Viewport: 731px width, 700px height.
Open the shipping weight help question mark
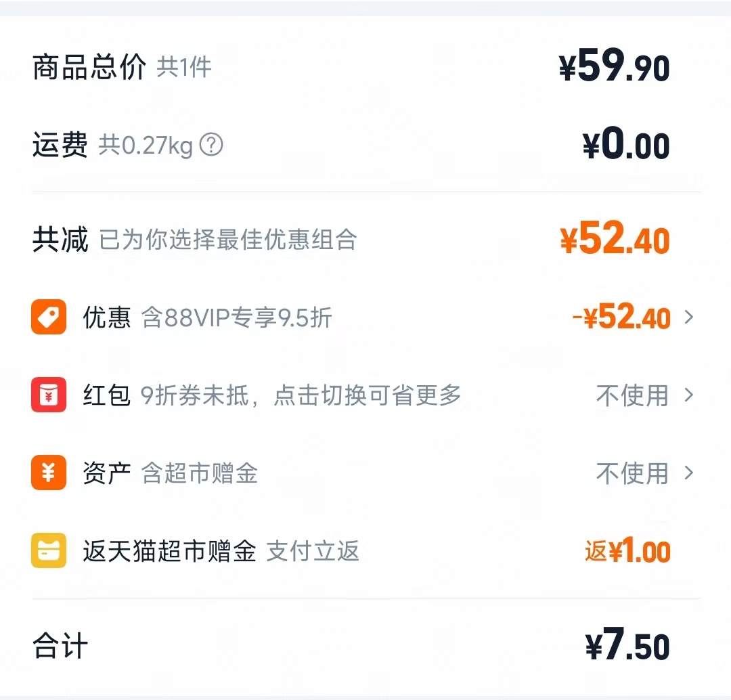pos(211,145)
